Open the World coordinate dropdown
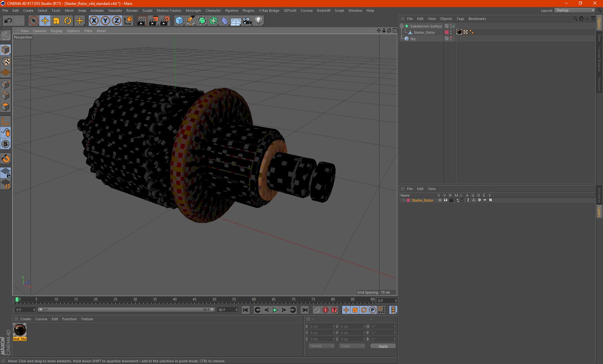The height and width of the screenshot is (364, 603). [x=322, y=346]
